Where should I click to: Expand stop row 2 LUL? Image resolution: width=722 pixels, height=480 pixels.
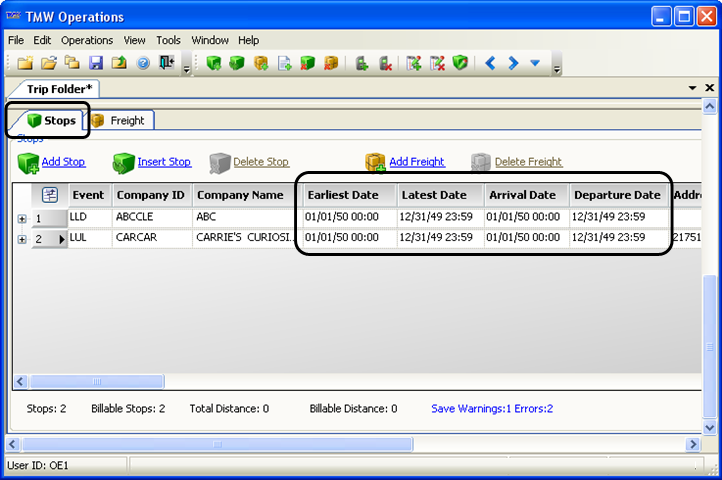(22, 240)
